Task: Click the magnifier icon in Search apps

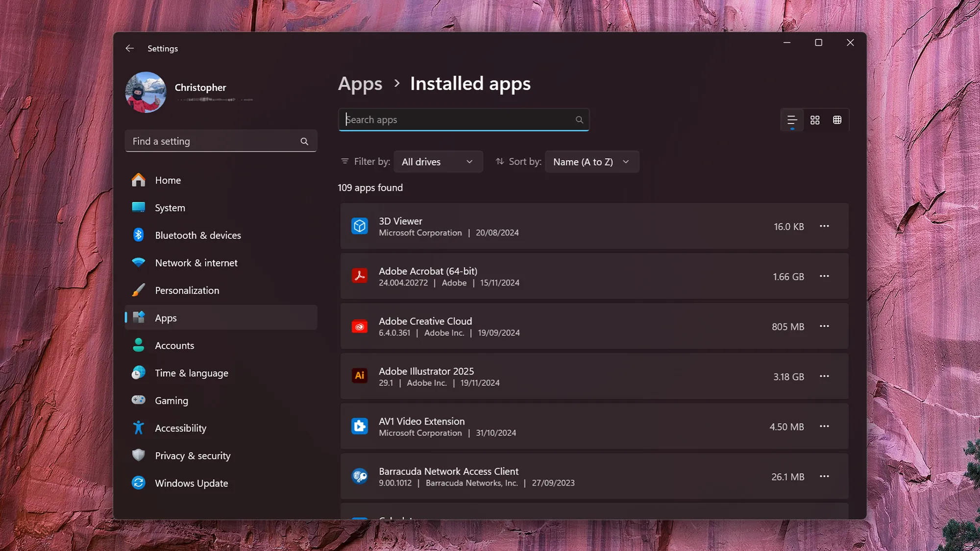Action: [579, 120]
